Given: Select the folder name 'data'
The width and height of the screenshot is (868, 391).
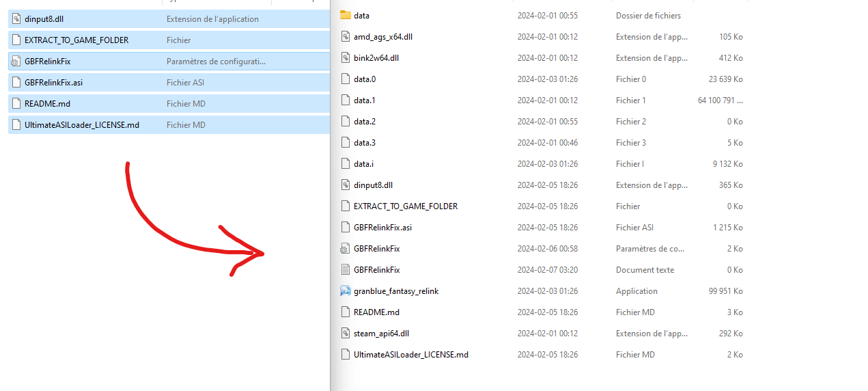Looking at the screenshot, I should (361, 15).
